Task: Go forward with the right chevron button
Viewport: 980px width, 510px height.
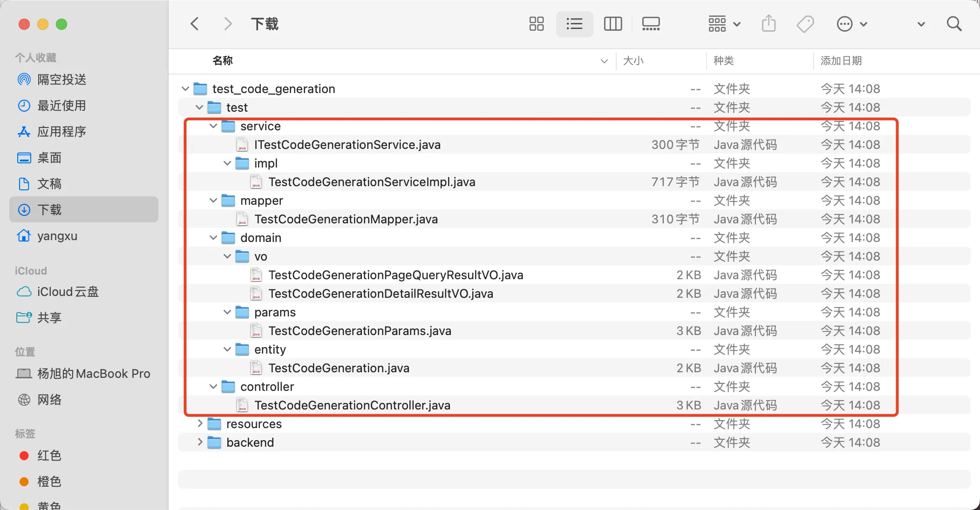Action: (x=228, y=24)
